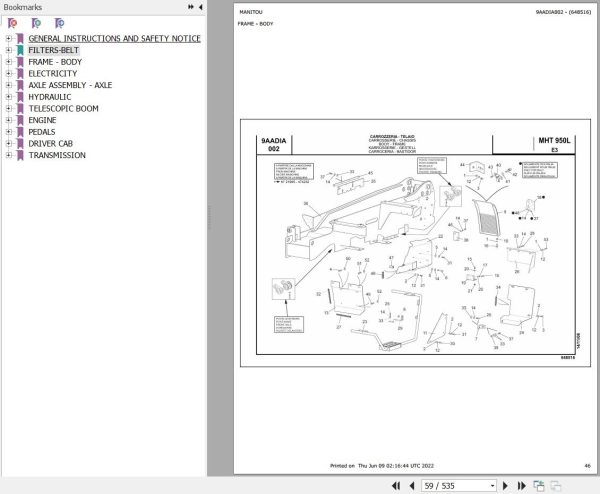The width and height of the screenshot is (600, 494).
Task: Click the purple bookmark icon beside TELESCOPIC BOOM
Action: pyautogui.click(x=20, y=108)
